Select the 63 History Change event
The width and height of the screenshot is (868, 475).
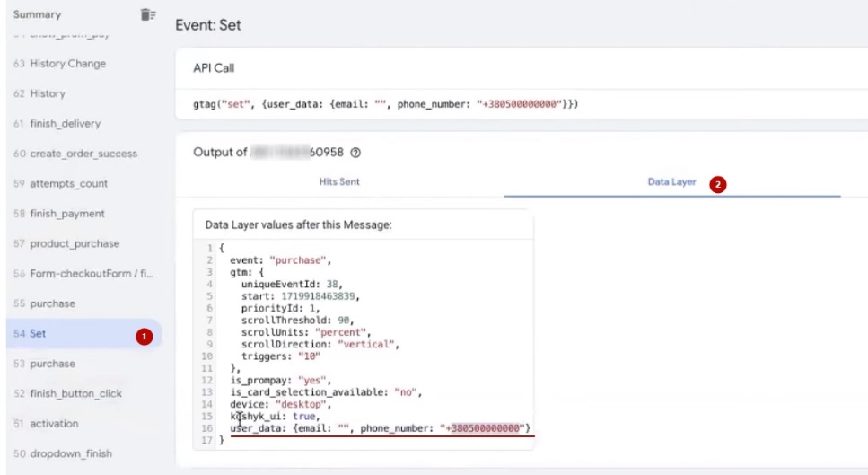pyautogui.click(x=67, y=64)
